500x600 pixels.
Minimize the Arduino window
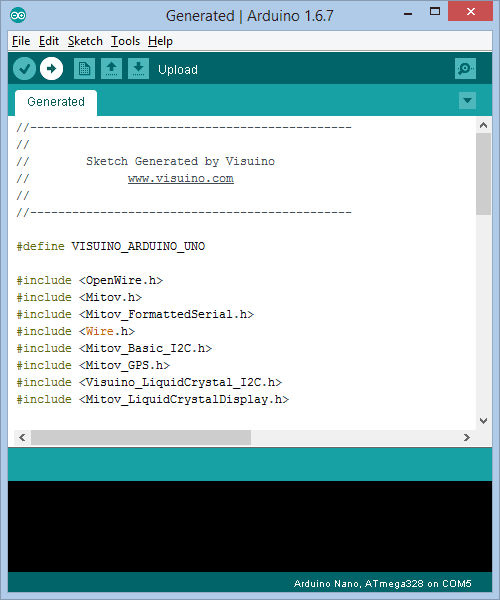pos(408,14)
